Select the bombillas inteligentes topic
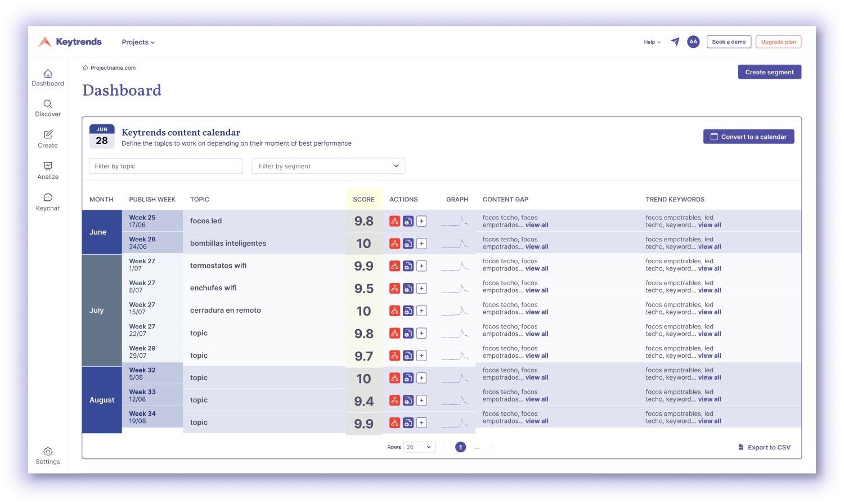 [x=228, y=244]
